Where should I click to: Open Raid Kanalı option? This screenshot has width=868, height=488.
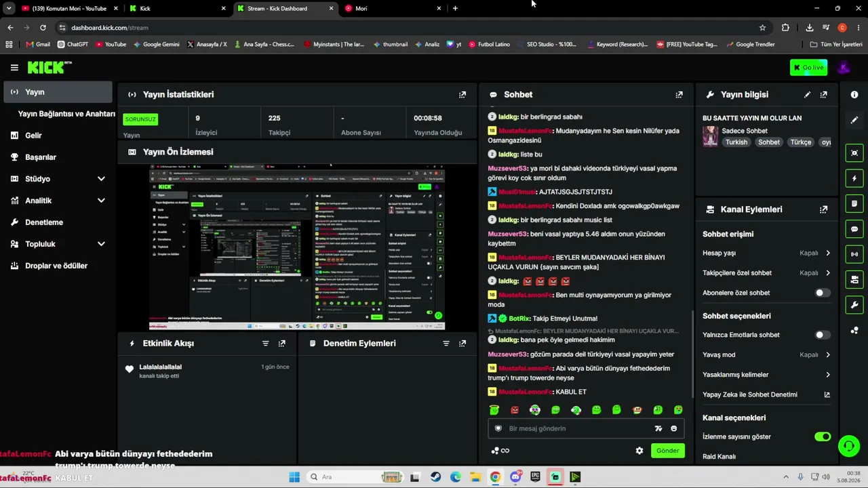coord(719,457)
